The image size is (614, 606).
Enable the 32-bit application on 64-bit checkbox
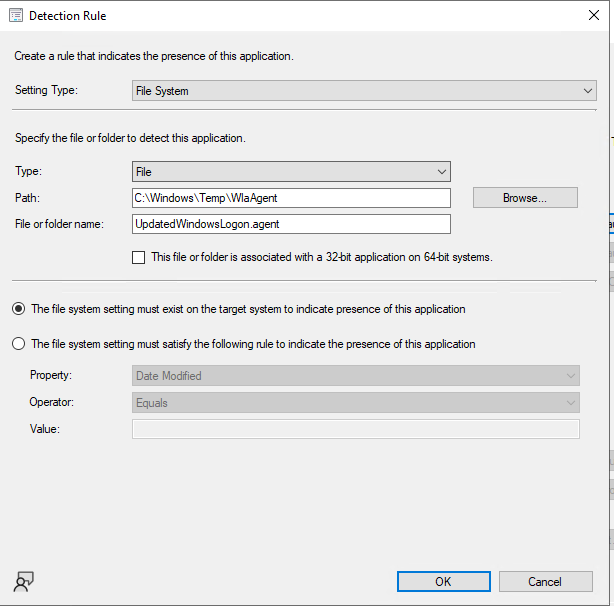tap(139, 257)
